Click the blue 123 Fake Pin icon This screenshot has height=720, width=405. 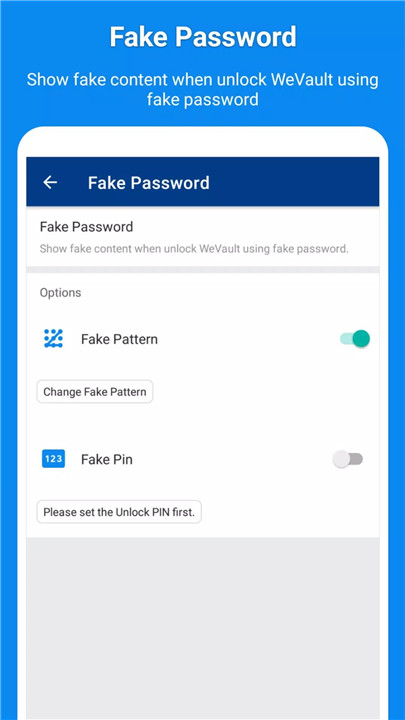click(53, 459)
